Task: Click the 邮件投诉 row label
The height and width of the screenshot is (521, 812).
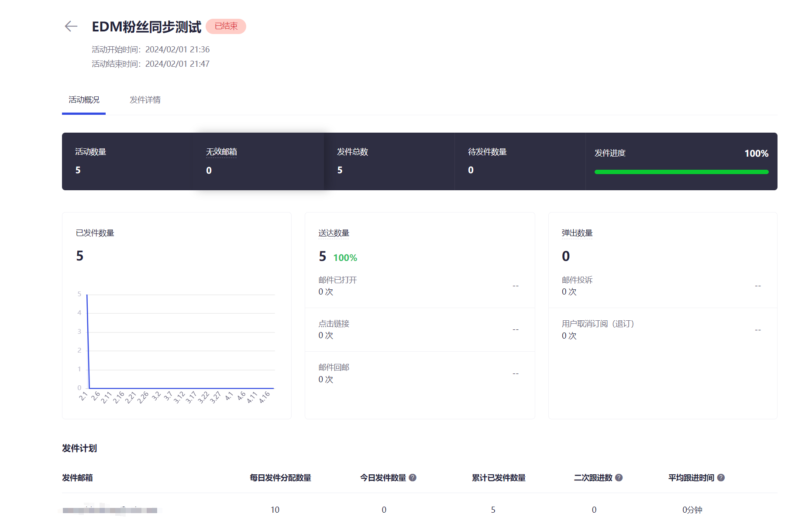Action: [577, 280]
